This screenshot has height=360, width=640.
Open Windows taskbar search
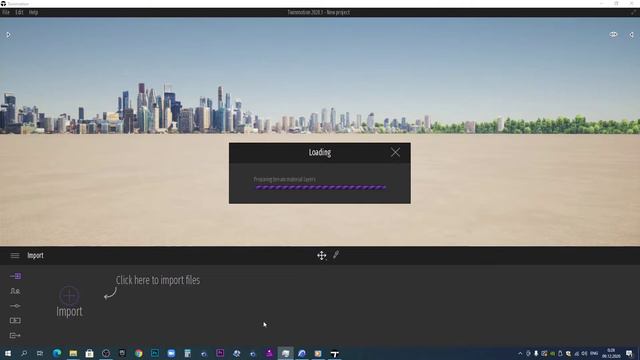coord(24,353)
